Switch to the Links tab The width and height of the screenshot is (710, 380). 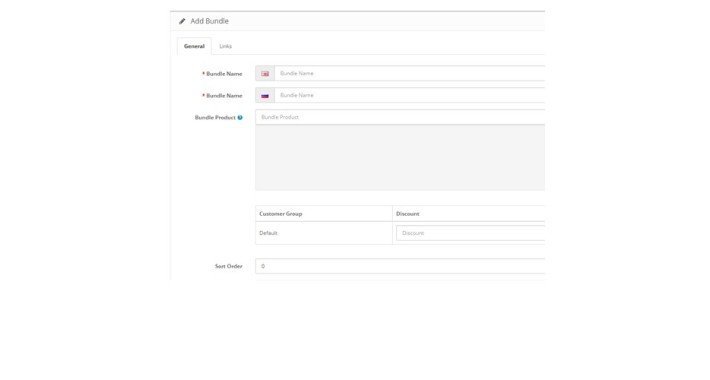click(x=225, y=46)
